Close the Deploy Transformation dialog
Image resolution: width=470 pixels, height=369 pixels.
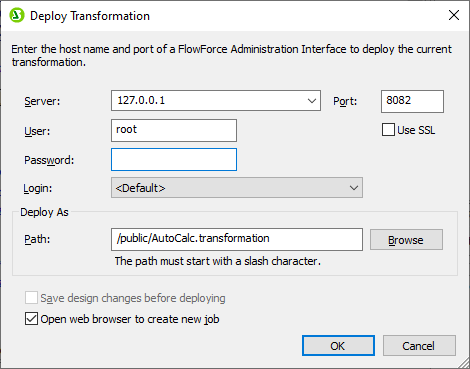[454, 15]
